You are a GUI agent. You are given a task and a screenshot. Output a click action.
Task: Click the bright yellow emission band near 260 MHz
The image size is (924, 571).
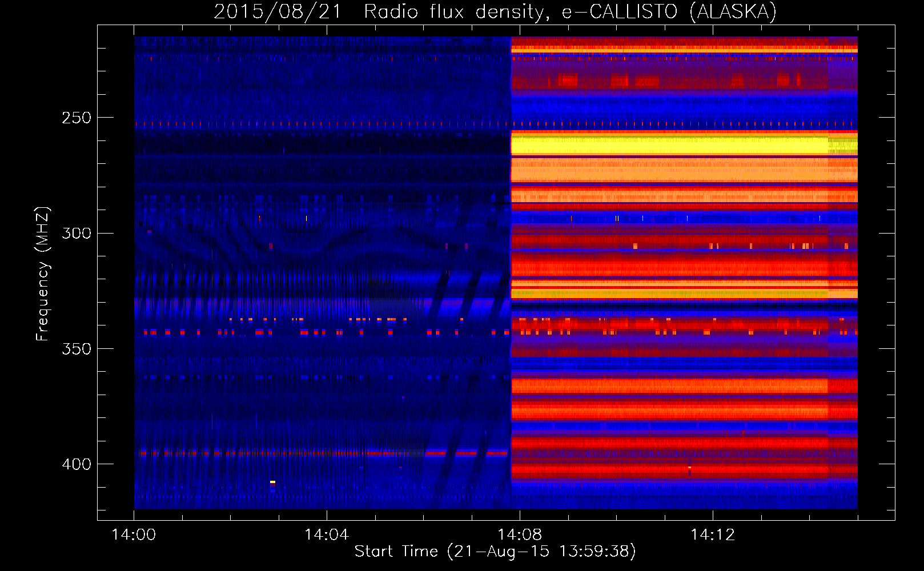[x=684, y=144]
